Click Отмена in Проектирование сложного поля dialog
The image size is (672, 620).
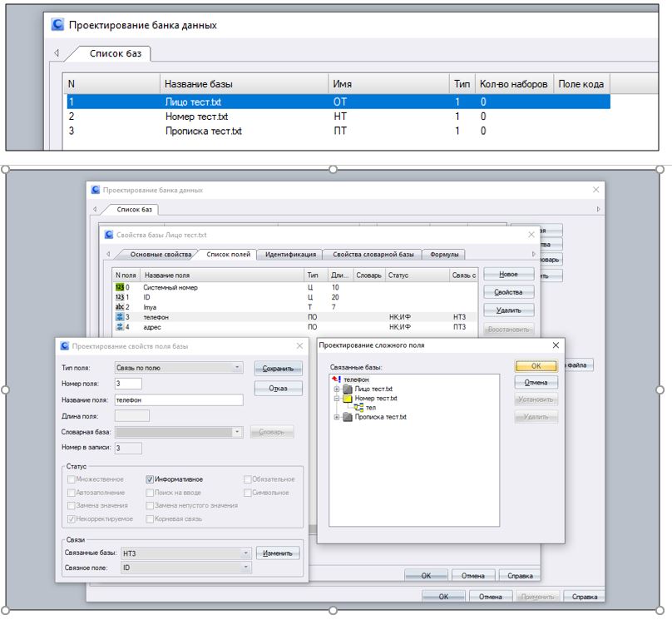click(536, 383)
